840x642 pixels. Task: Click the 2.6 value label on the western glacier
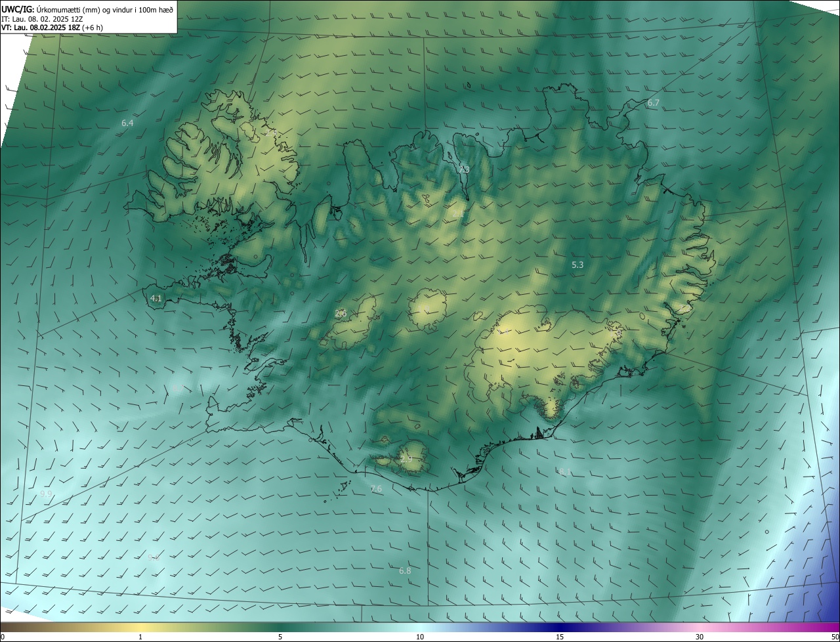point(341,313)
